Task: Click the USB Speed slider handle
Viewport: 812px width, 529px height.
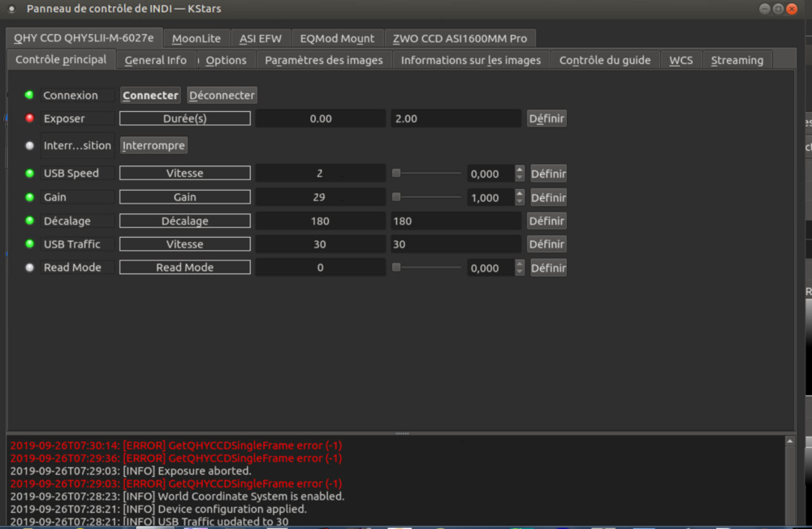Action: pos(396,173)
